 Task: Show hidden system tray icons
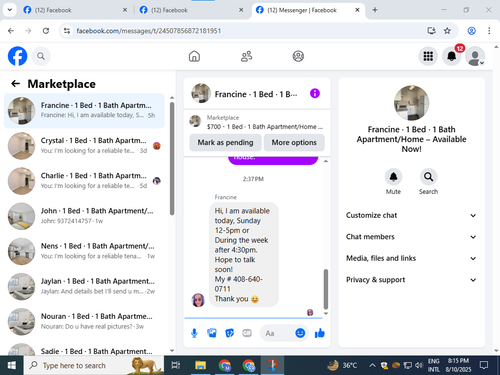pyautogui.click(x=372, y=366)
